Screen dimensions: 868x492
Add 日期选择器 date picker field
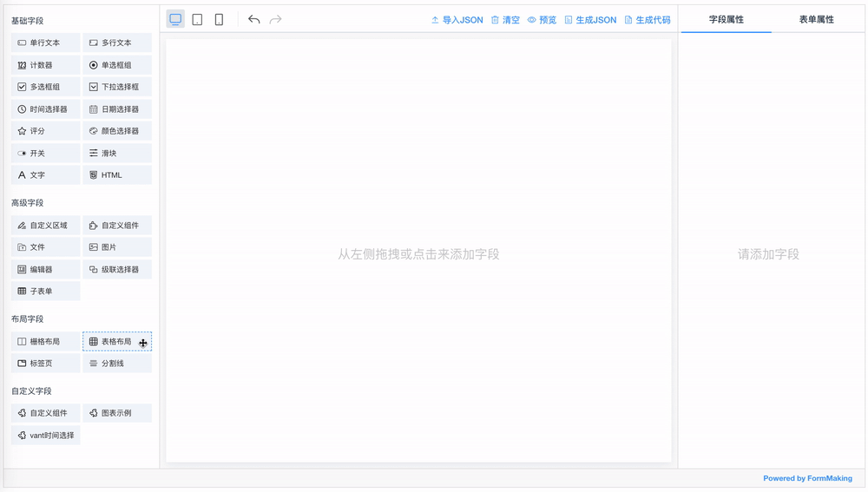117,109
